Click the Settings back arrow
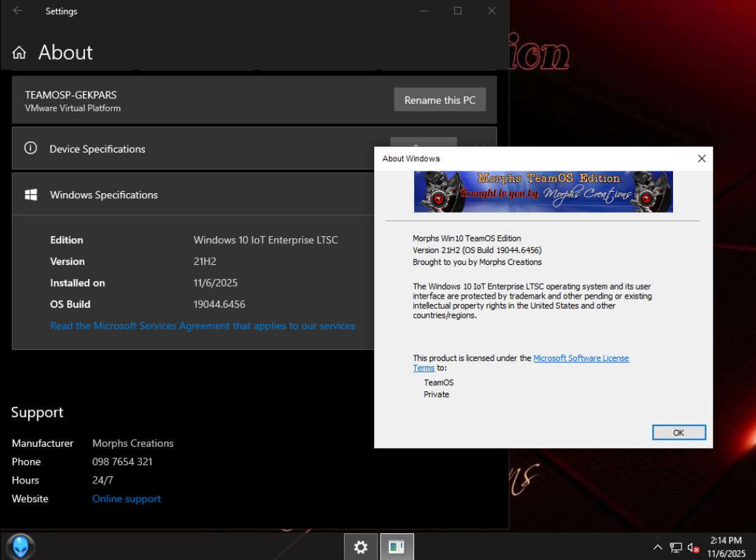Image resolution: width=756 pixels, height=560 pixels. [18, 11]
